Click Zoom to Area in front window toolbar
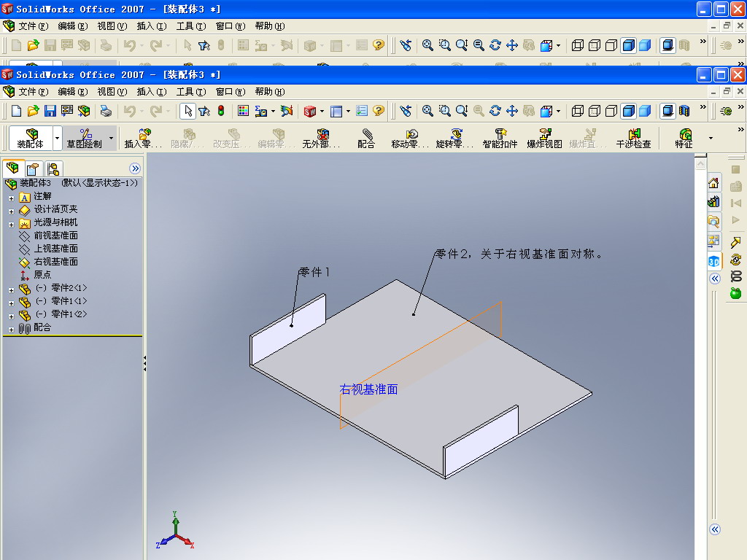747x560 pixels. point(444,111)
